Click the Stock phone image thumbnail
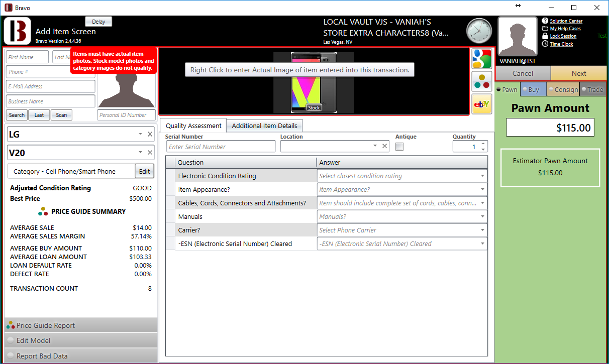The height and width of the screenshot is (364, 609). (x=314, y=82)
